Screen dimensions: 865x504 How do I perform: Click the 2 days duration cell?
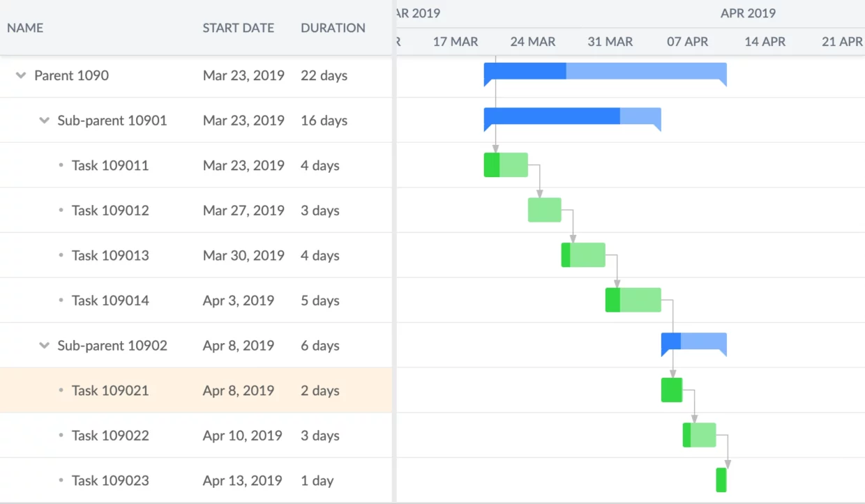pos(320,390)
